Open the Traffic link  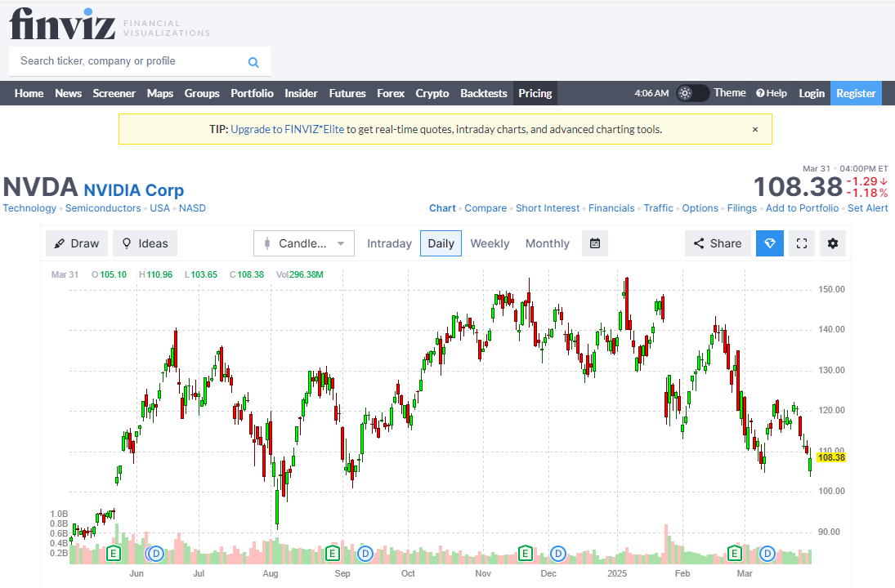click(x=659, y=208)
